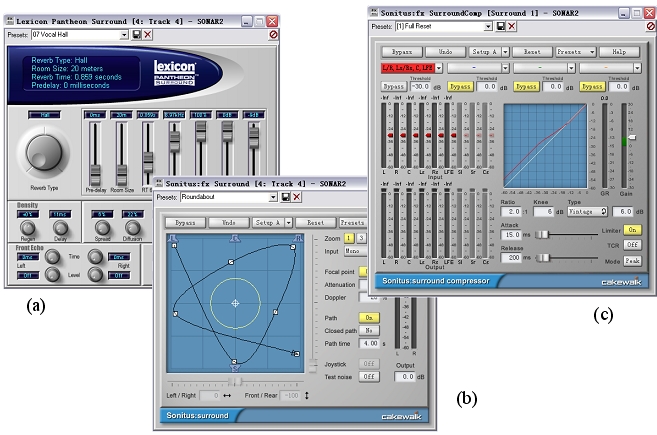This screenshot has width=657, height=435.
Task: Click the red bypass icon in SurroundComp window
Action: pyautogui.click(x=651, y=26)
